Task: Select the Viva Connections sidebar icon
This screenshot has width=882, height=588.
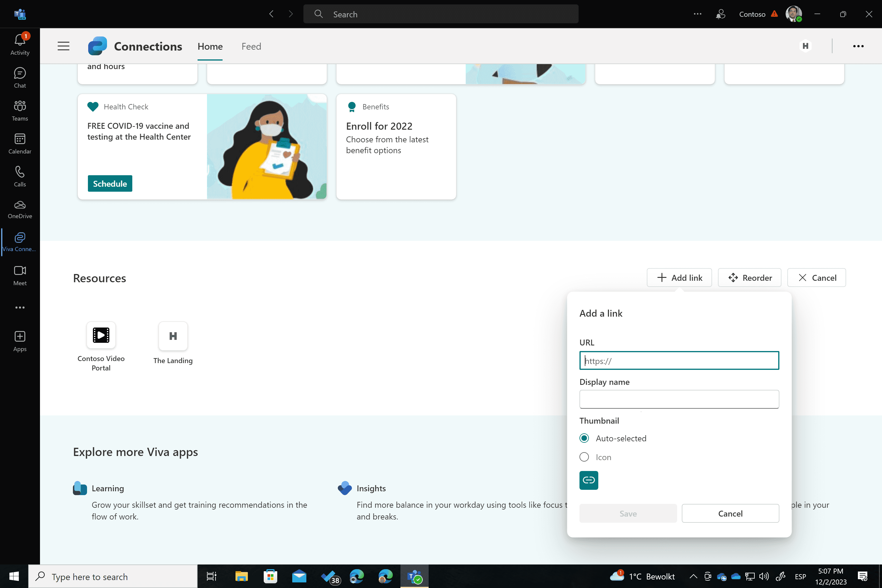Action: point(20,242)
